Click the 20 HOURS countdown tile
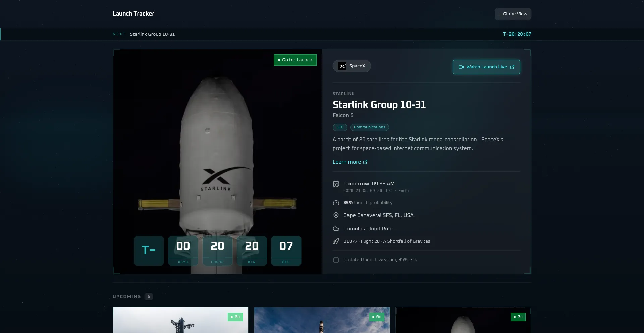This screenshot has width=644, height=333. (217, 251)
